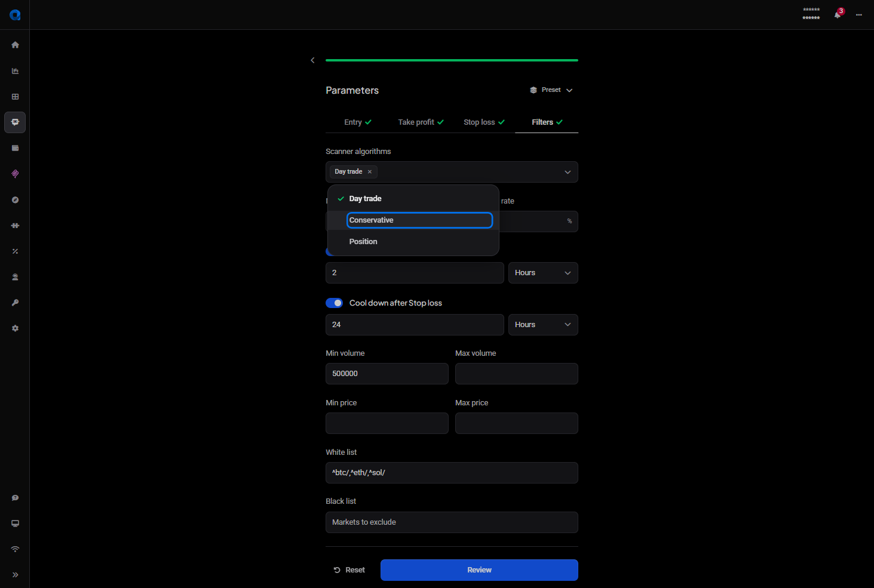The image size is (874, 588).
Task: Select Conservative in the algorithm list
Action: pos(413,220)
